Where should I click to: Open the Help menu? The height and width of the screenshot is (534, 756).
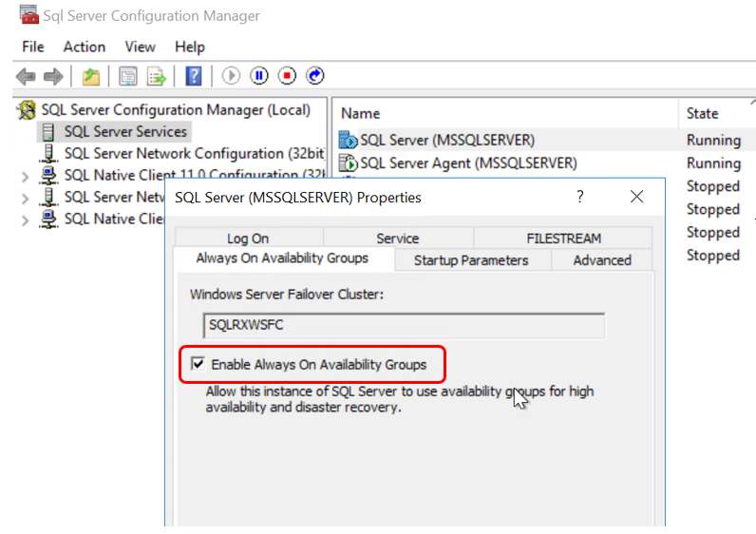point(190,47)
